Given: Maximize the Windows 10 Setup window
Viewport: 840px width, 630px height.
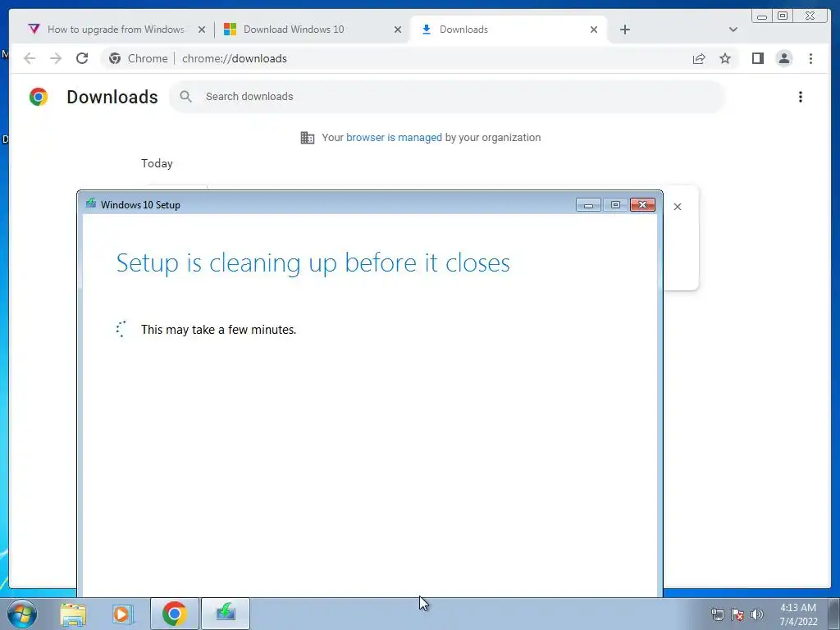Looking at the screenshot, I should tap(615, 205).
